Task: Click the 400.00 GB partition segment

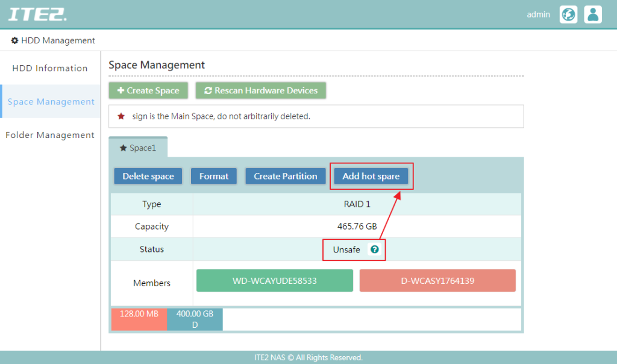Action: click(x=195, y=319)
